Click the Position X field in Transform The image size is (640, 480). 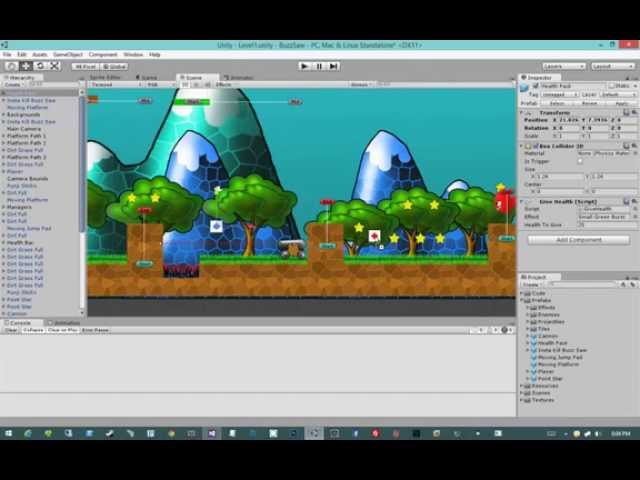567,120
